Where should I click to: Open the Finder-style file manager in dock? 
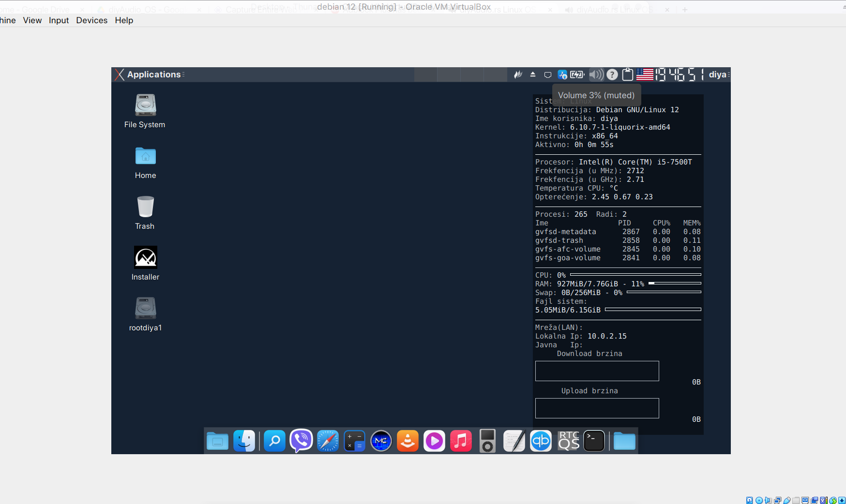tap(244, 441)
